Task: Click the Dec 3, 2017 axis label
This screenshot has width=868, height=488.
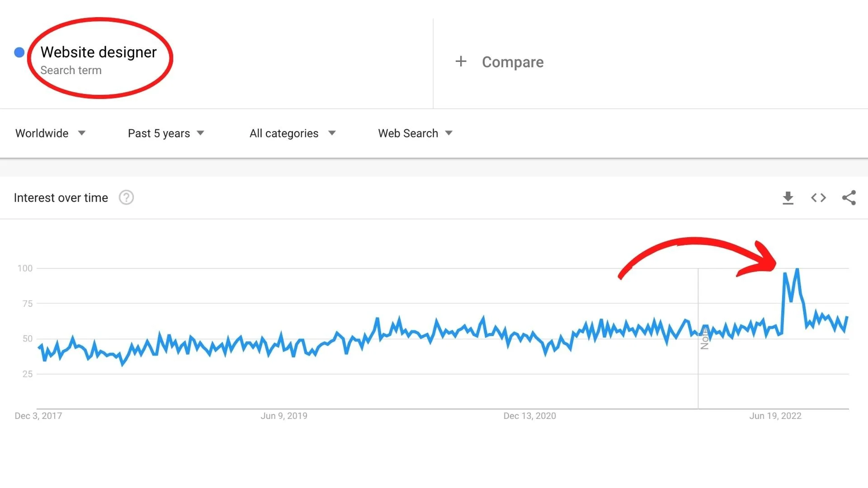Action: click(38, 416)
